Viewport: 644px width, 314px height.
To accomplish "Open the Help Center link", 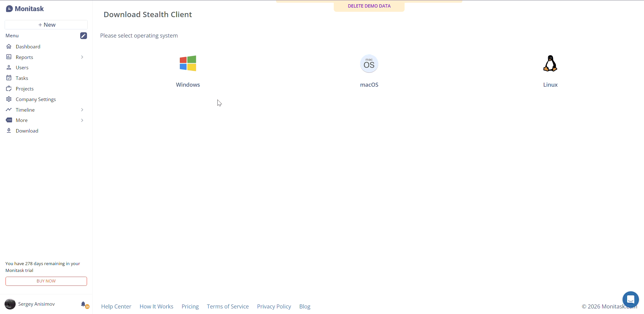I will coord(116,306).
